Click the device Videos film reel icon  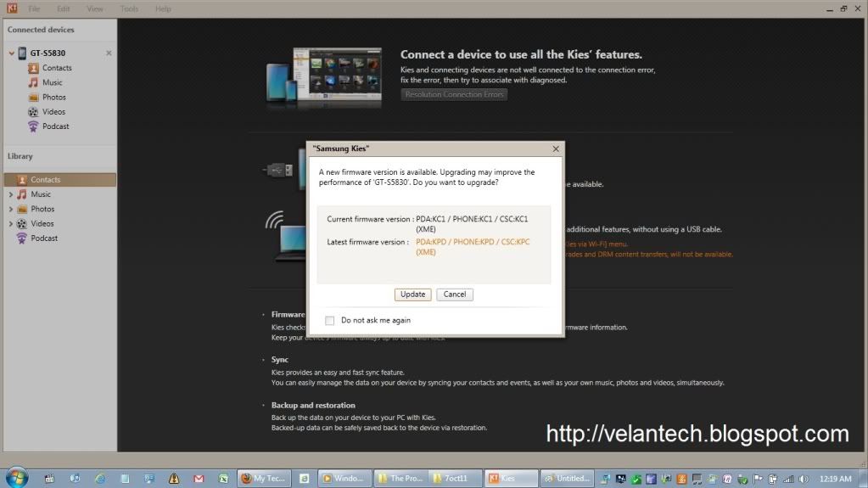33,111
